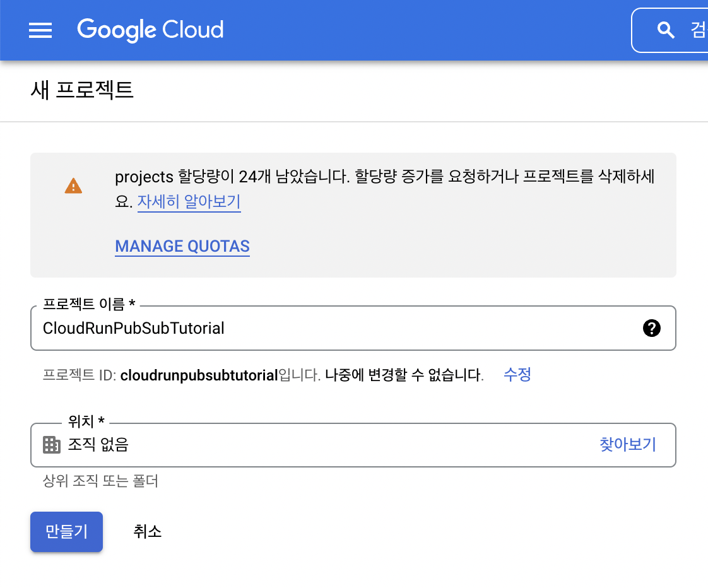Open the hamburger navigation menu
This screenshot has width=708, height=588.
[x=40, y=30]
